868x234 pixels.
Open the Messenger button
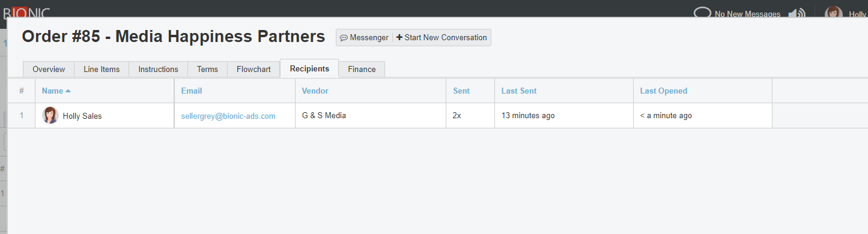click(x=364, y=38)
